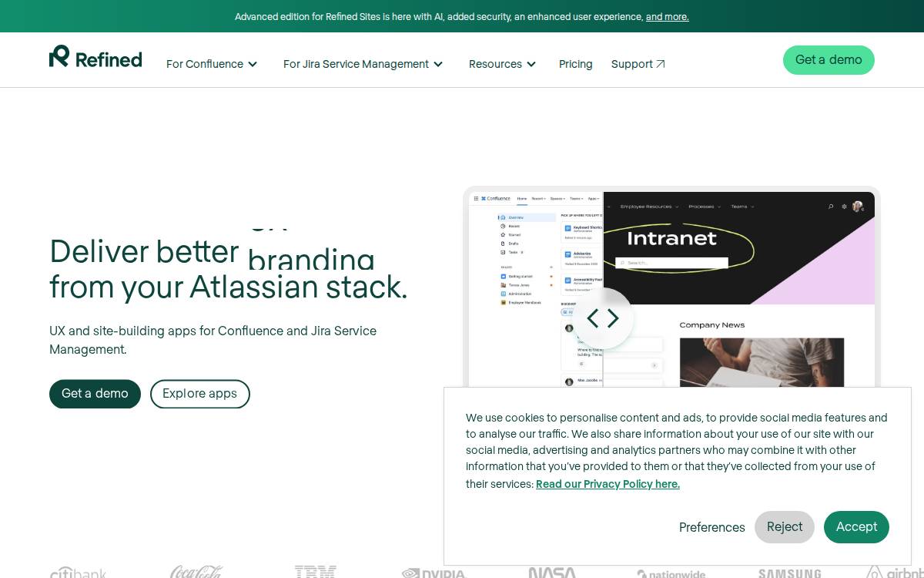The width and height of the screenshot is (924, 578).
Task: Click the 'from your Atlassian stack.' heading line
Action: coord(229,287)
